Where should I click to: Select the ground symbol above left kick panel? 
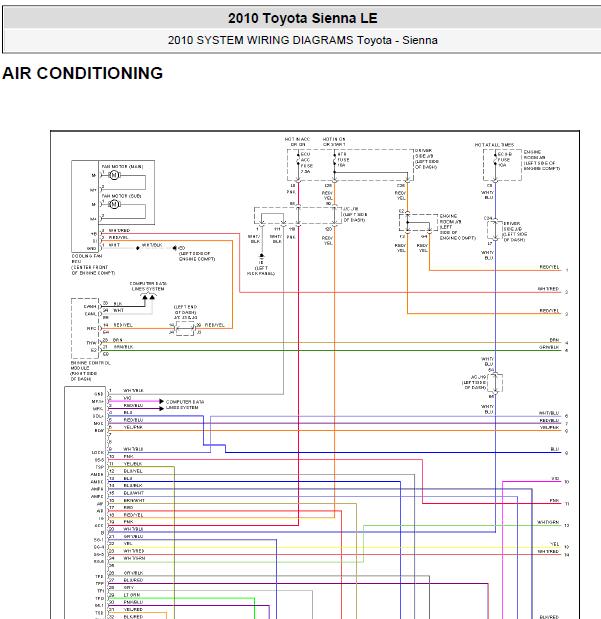pos(261,257)
